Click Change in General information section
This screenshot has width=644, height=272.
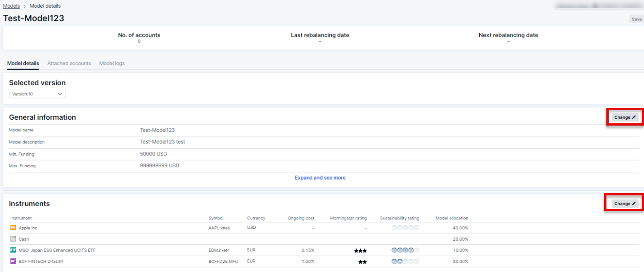[625, 117]
